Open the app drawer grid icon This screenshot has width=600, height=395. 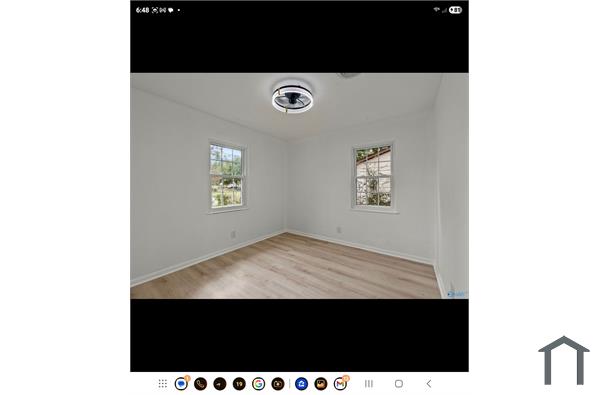(162, 384)
